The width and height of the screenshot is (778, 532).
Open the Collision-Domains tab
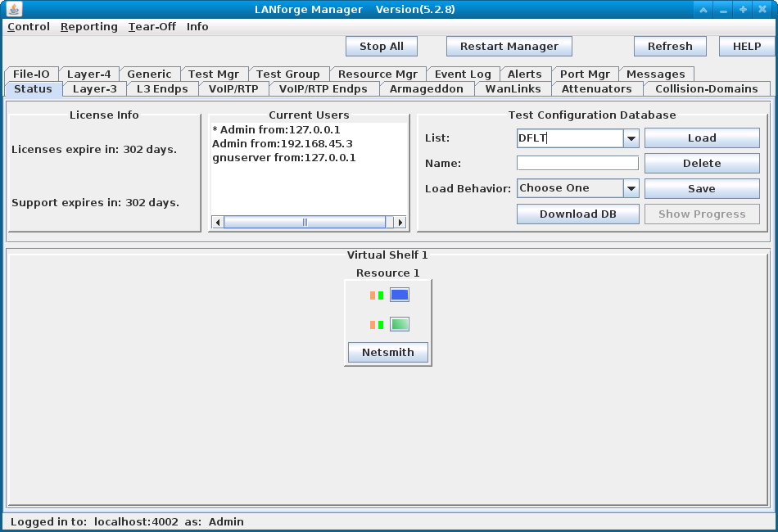click(x=707, y=88)
